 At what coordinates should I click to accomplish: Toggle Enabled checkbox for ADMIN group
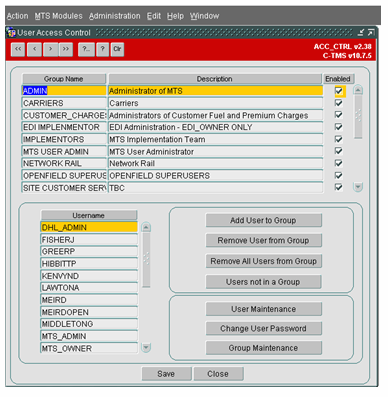coord(339,91)
